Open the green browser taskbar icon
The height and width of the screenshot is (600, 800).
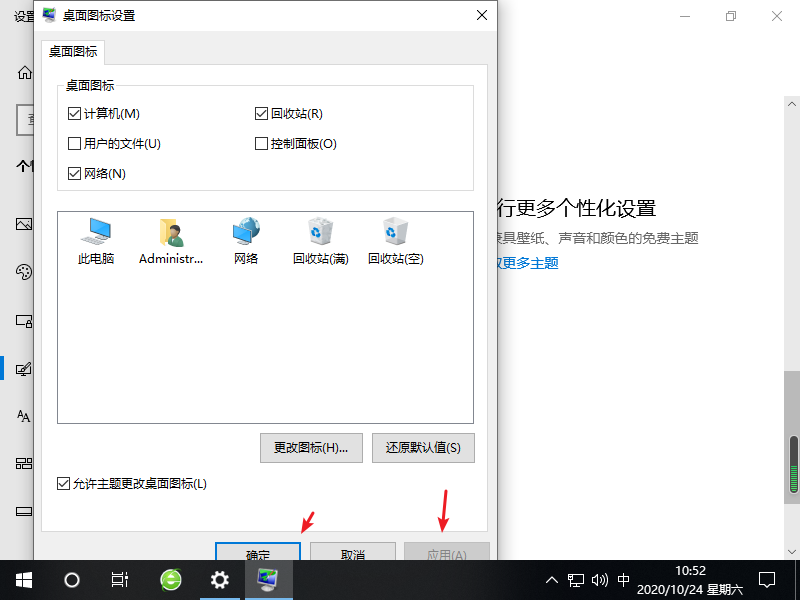(171, 579)
